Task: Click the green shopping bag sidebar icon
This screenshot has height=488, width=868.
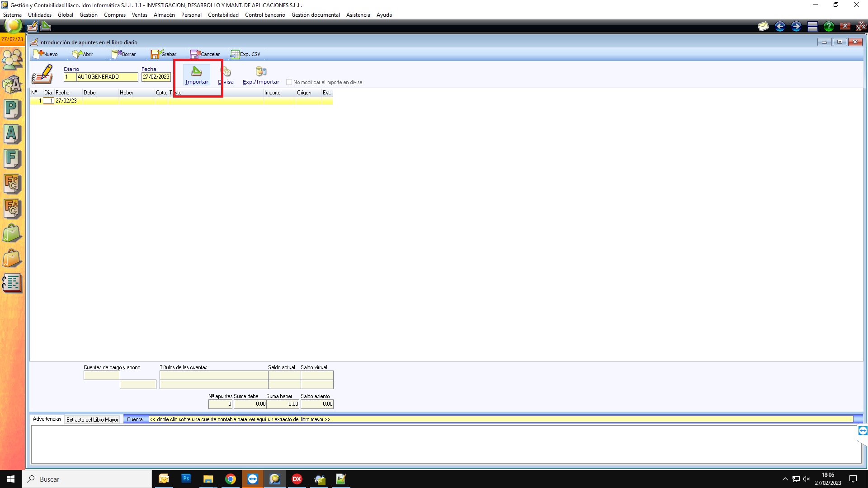Action: pos(12,233)
